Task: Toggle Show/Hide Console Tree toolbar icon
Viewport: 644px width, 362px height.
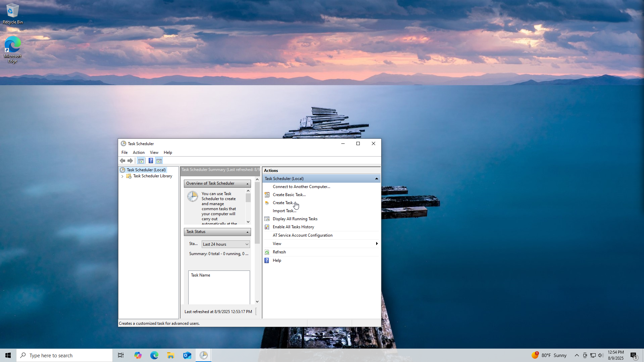Action: 141,161
